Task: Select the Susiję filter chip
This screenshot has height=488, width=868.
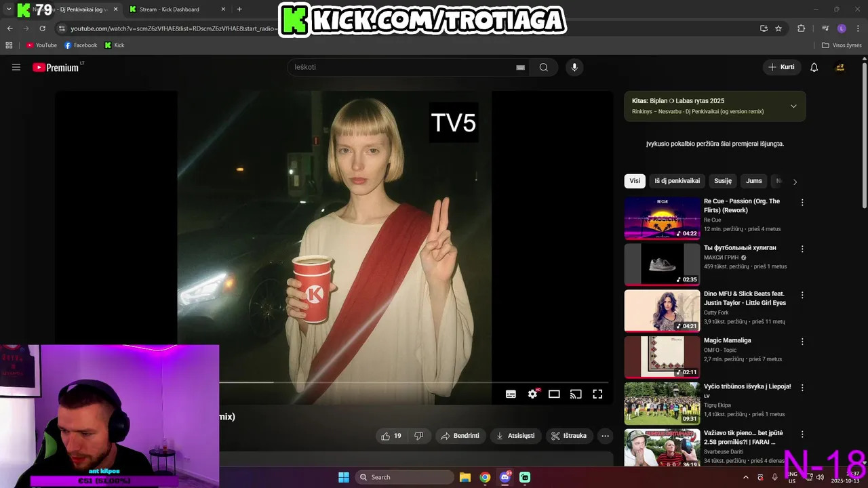Action: coord(723,181)
